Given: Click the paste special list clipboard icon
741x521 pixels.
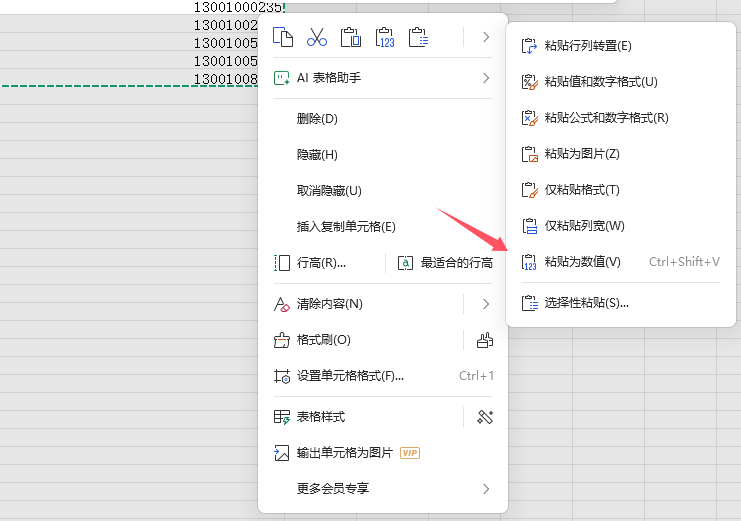Looking at the screenshot, I should point(418,38).
